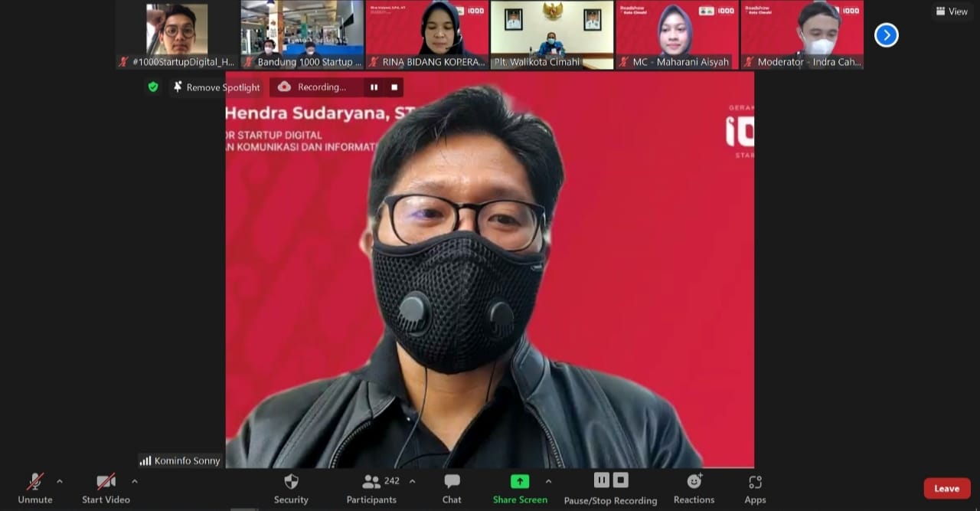Image resolution: width=980 pixels, height=511 pixels.
Task: Click the green Share Screen button
Action: [x=520, y=488]
